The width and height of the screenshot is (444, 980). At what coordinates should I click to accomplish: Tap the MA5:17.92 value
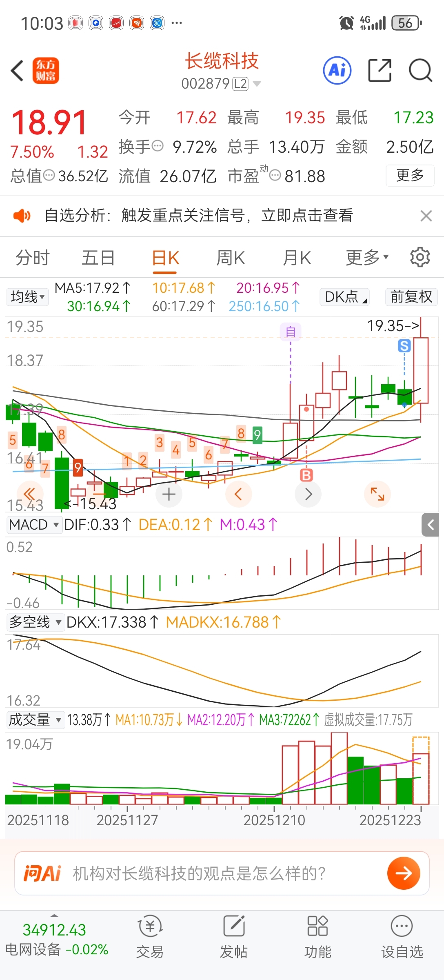pyautogui.click(x=93, y=288)
